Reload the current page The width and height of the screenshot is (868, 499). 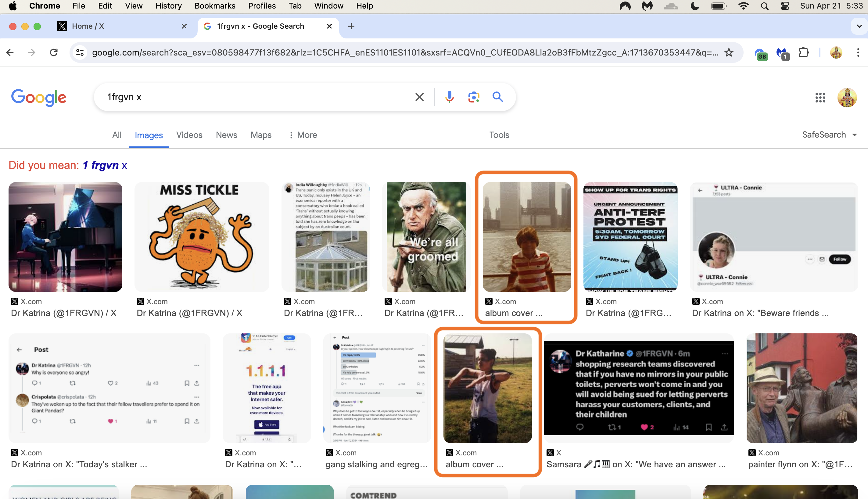(x=53, y=52)
